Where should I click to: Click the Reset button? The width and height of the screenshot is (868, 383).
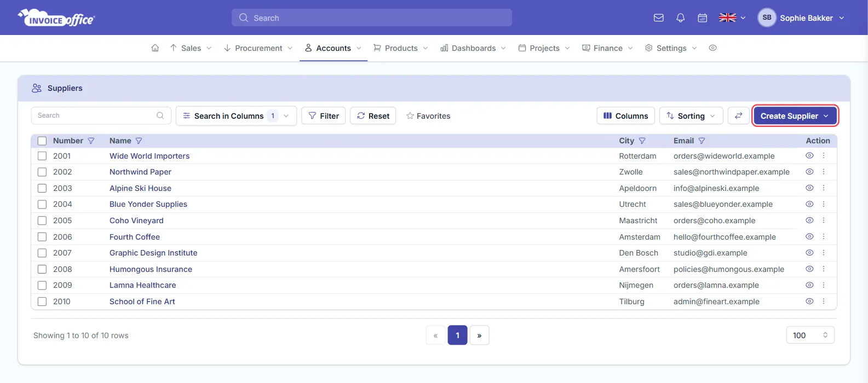(373, 116)
